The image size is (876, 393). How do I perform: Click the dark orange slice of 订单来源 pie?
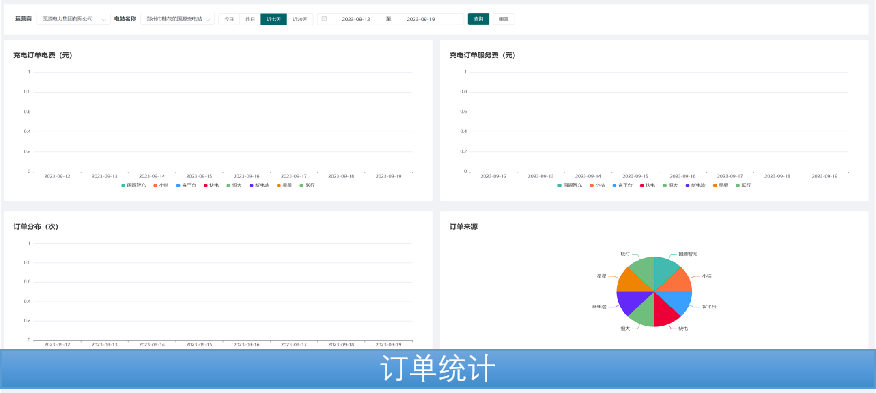[631, 282]
